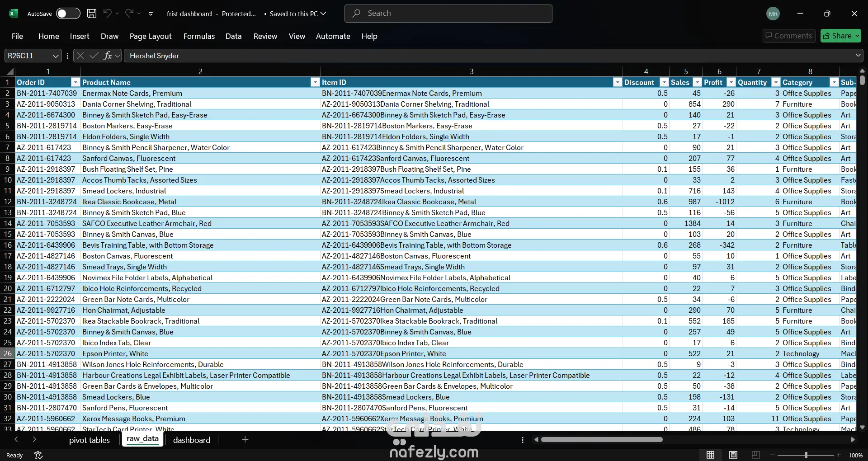
Task: Open the Quantity filter dropdown
Action: pos(776,82)
